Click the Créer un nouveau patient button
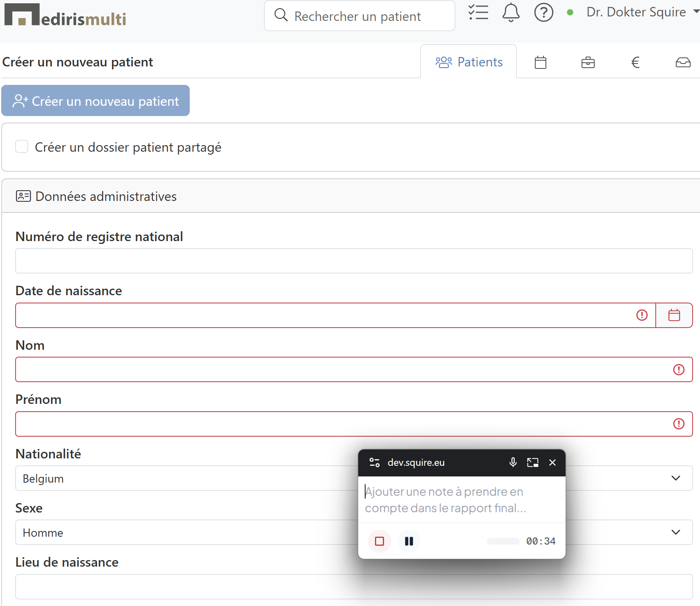Screen dimensions: 700x606 tap(95, 101)
